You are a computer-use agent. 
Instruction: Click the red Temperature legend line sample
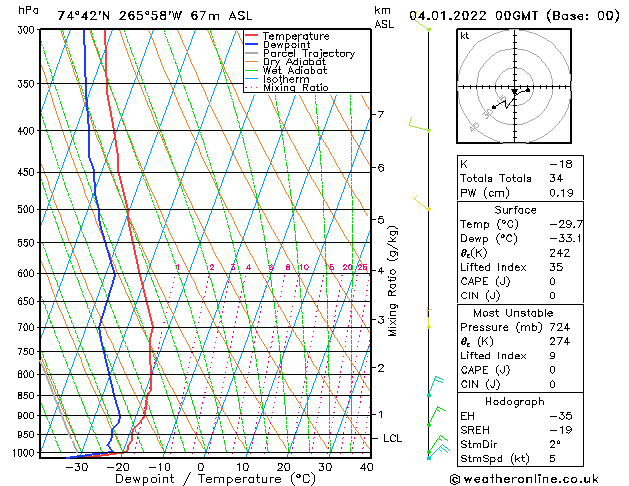coord(251,36)
